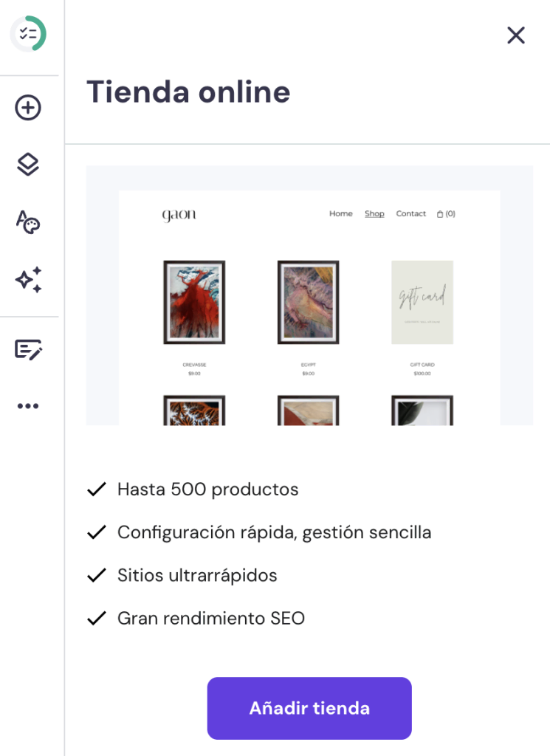Click the Shop link in preview

pos(374,214)
